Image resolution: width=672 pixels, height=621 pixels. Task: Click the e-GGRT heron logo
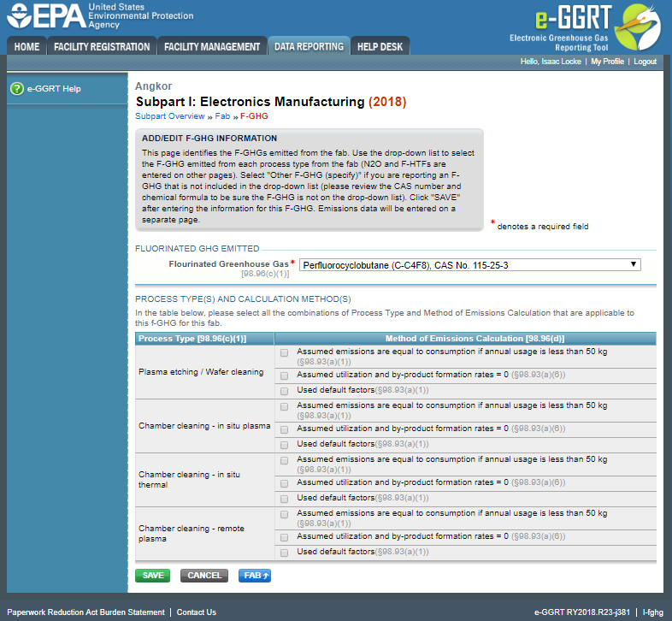coord(638,27)
